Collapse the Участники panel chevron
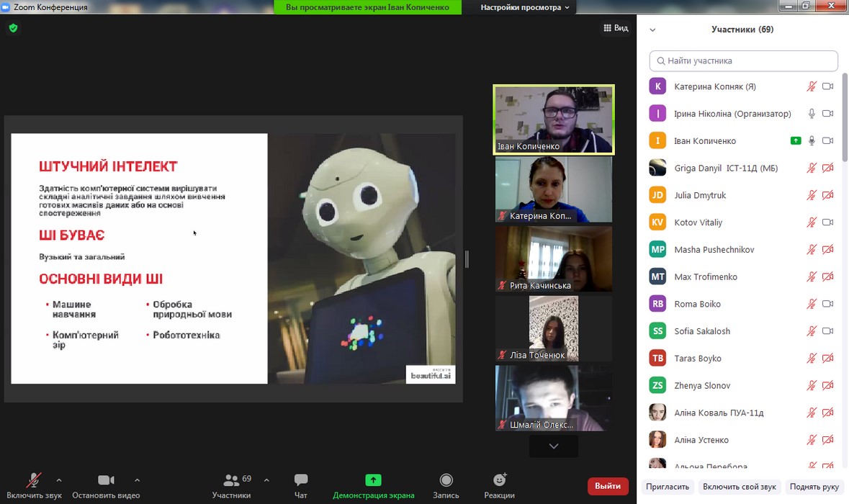 pos(652,30)
